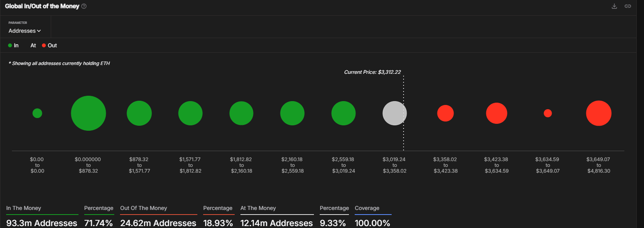The image size is (644, 228).
Task: Click the In The Money heading
Action: 23,208
